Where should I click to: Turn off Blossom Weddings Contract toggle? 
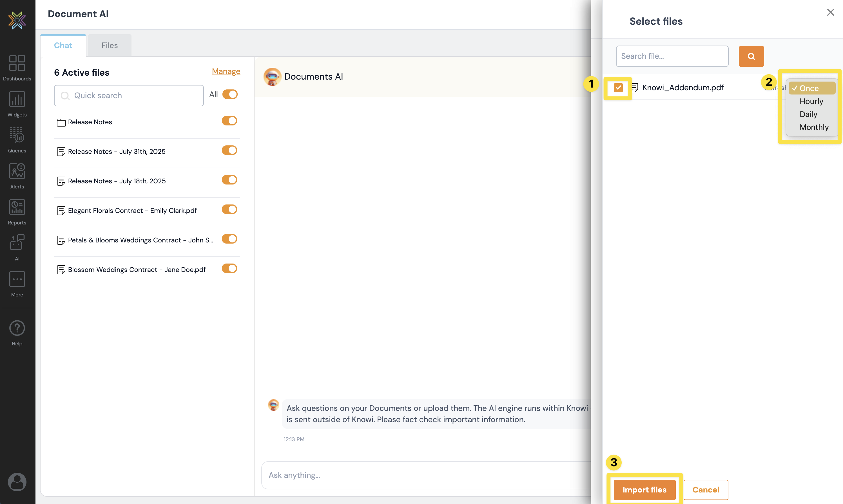click(x=229, y=269)
